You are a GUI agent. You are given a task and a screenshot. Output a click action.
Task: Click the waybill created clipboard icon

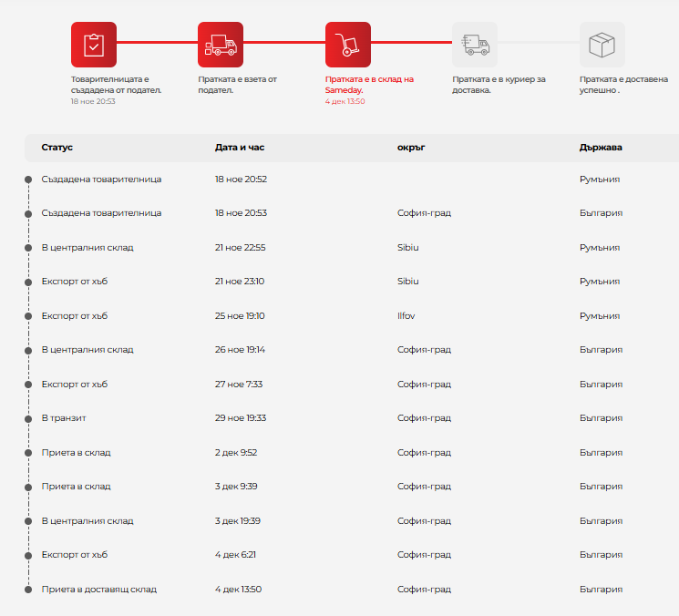pos(93,45)
